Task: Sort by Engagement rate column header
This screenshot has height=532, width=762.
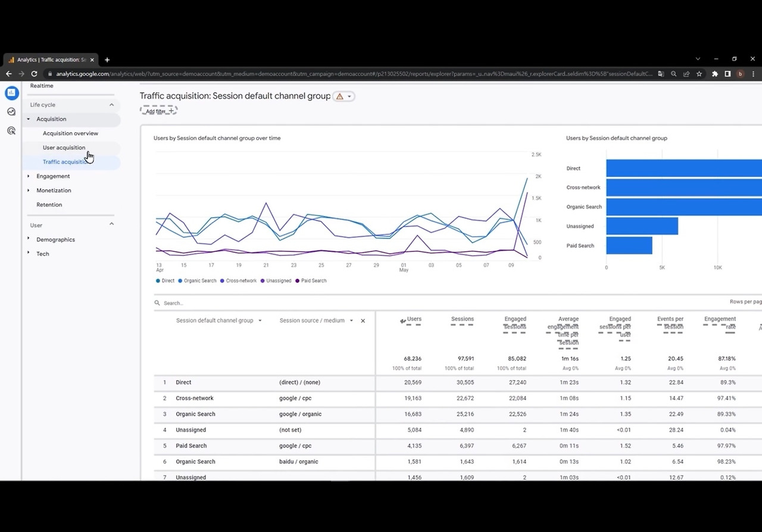Action: [720, 323]
